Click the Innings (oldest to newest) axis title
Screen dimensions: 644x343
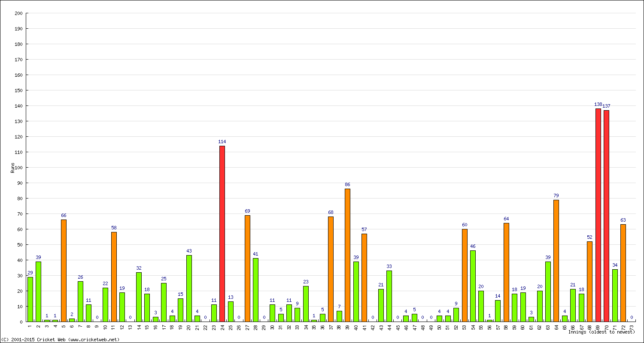pyautogui.click(x=601, y=332)
